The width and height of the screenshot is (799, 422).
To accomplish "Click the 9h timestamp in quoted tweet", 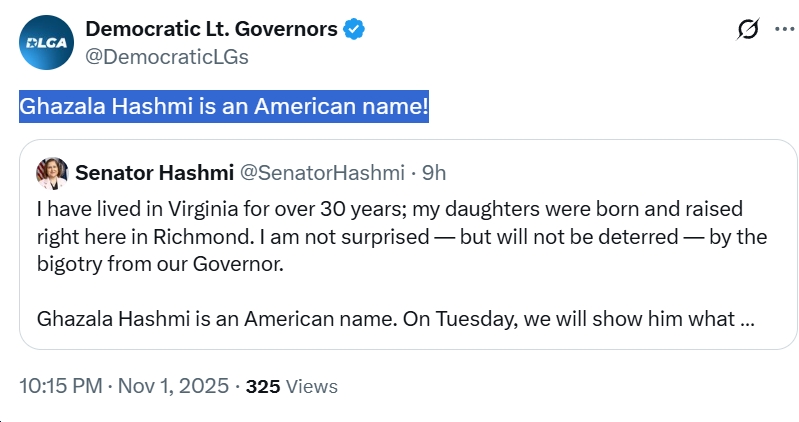I will coord(434,172).
